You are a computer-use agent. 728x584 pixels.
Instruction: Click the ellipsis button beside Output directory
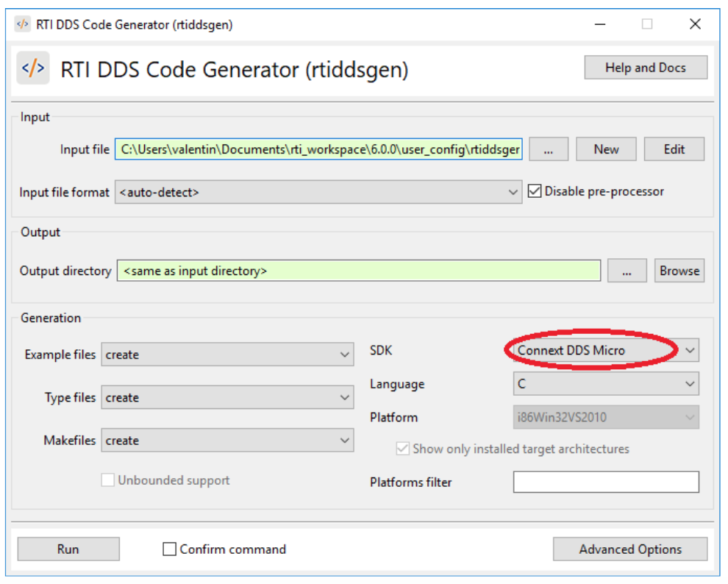(x=627, y=271)
